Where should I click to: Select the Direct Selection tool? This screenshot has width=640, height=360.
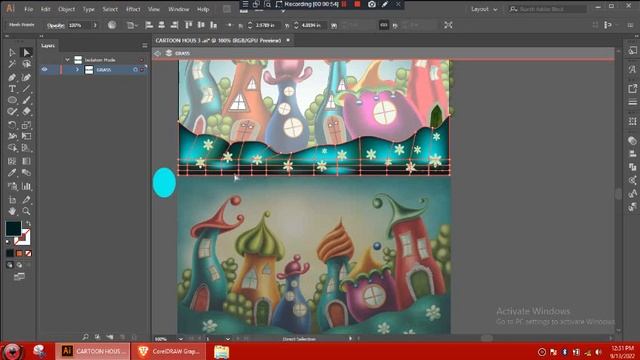click(27, 53)
